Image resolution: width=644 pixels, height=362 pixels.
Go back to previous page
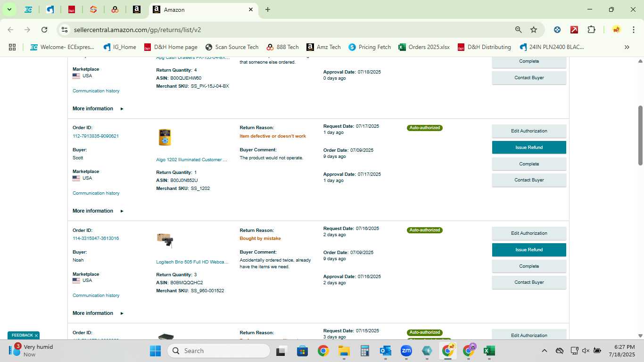(x=10, y=30)
